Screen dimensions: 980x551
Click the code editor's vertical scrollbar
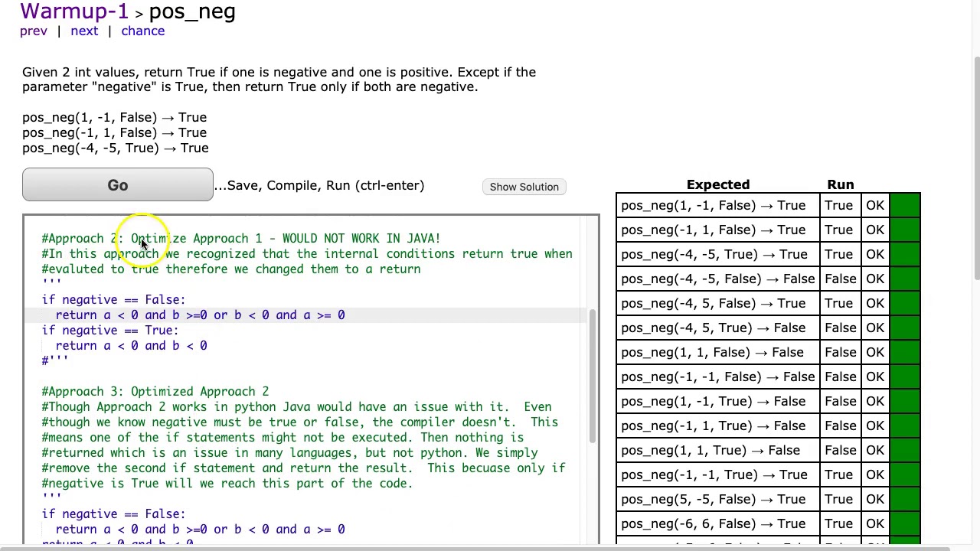coord(593,375)
